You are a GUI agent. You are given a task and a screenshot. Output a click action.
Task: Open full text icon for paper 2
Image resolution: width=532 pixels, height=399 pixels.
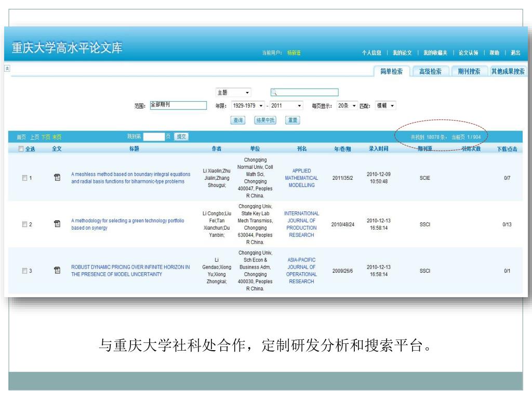(x=57, y=223)
